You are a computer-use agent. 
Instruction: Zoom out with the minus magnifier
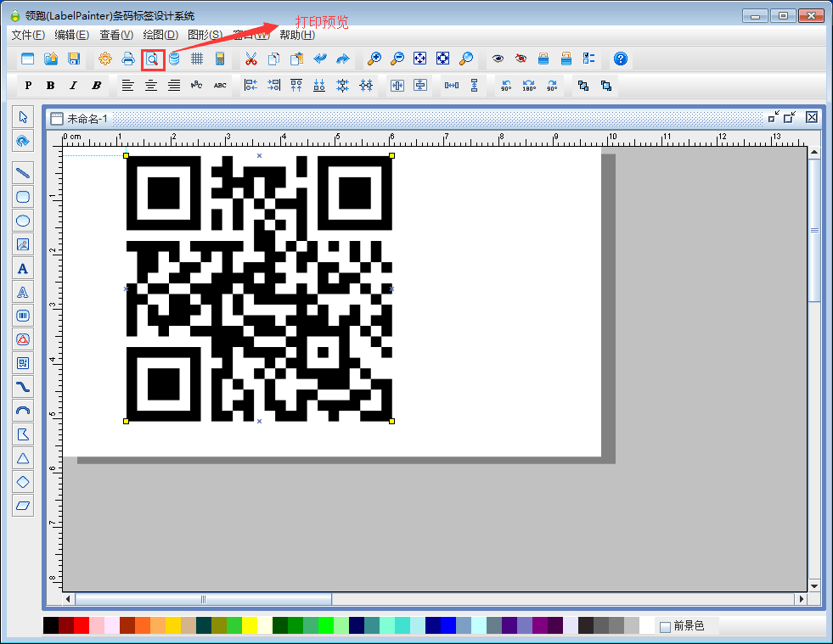click(x=397, y=59)
